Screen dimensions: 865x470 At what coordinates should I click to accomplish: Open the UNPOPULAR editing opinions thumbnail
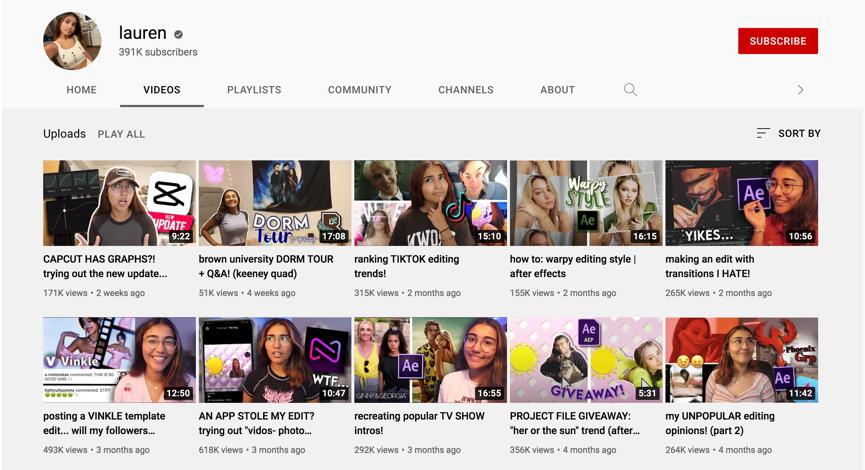click(x=741, y=360)
